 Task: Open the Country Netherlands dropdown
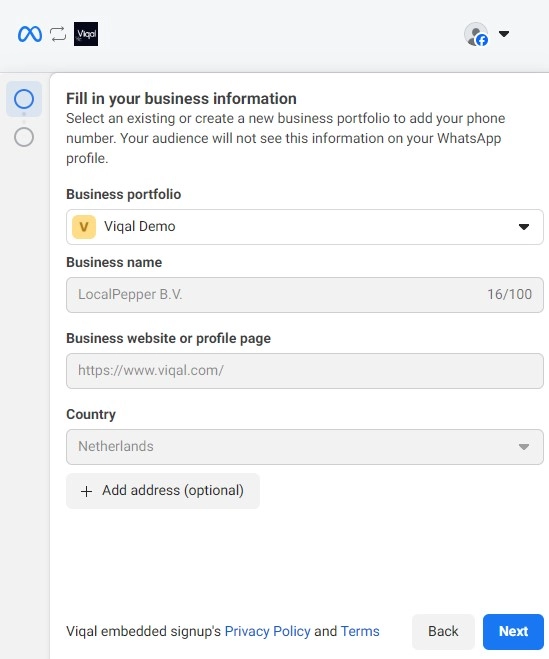(x=305, y=447)
